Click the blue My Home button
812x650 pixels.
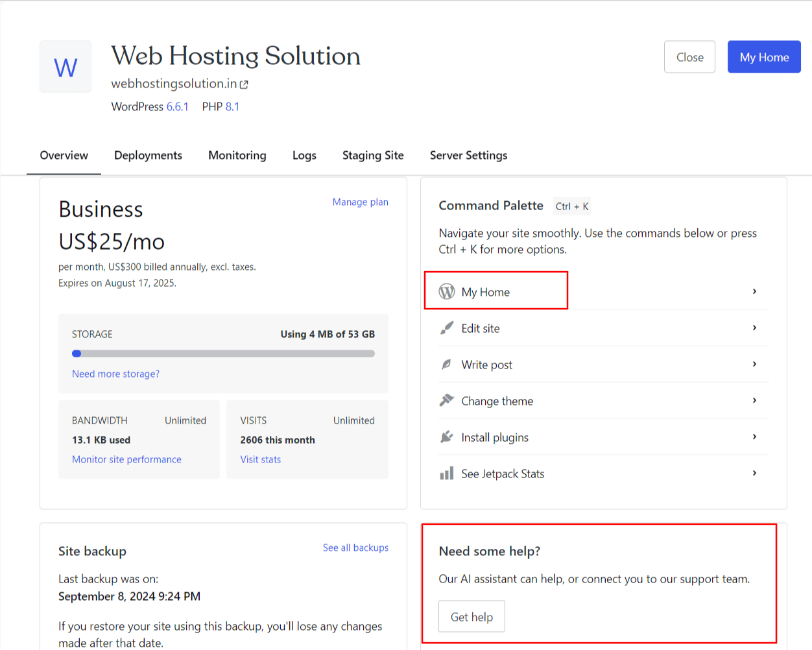(x=764, y=56)
